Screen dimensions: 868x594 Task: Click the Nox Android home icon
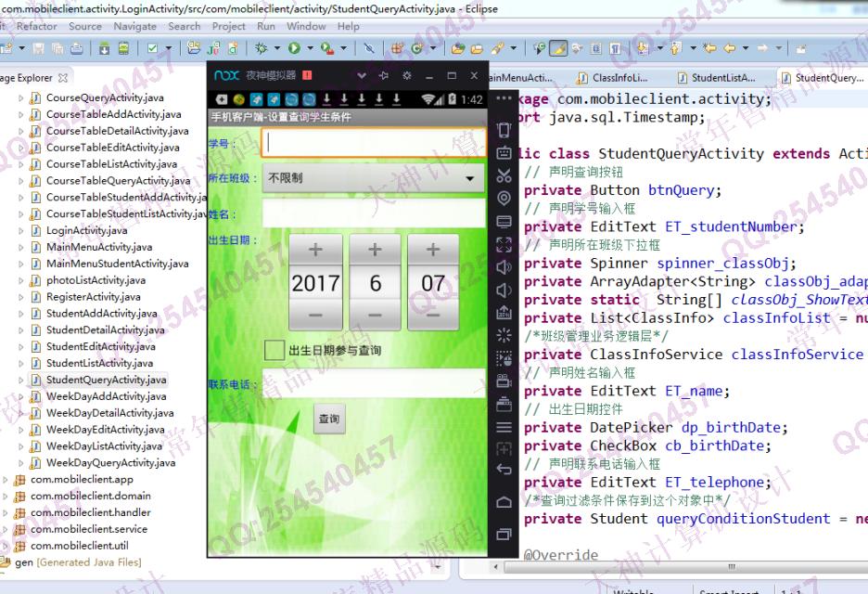tap(504, 502)
